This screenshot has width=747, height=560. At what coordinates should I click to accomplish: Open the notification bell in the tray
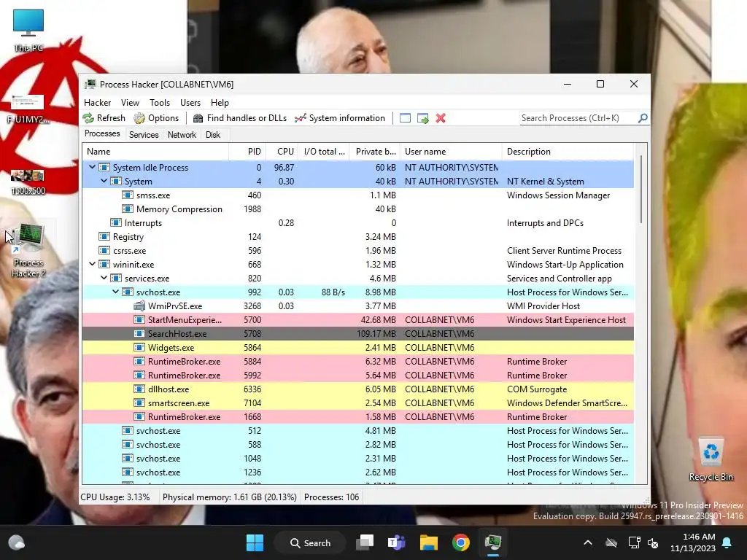727,542
